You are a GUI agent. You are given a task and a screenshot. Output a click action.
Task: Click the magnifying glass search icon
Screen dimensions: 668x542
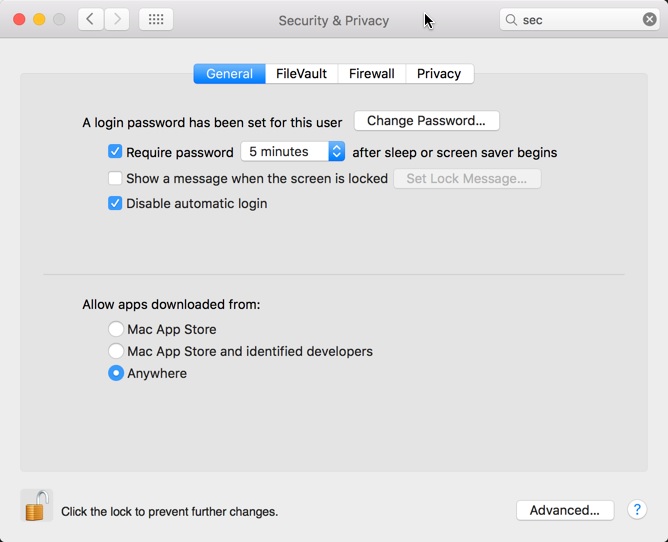point(512,20)
